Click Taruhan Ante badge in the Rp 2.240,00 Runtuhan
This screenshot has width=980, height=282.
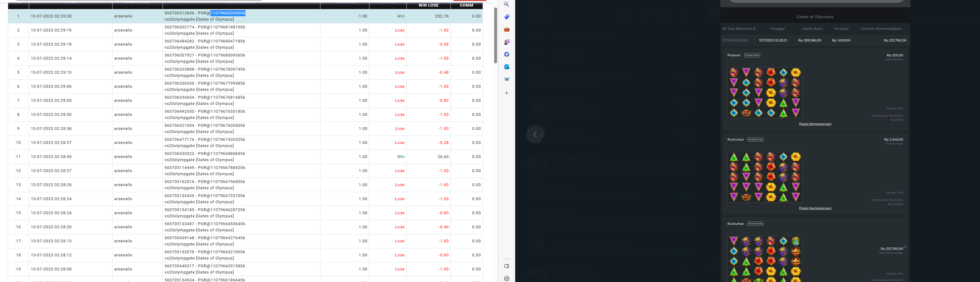click(x=755, y=140)
